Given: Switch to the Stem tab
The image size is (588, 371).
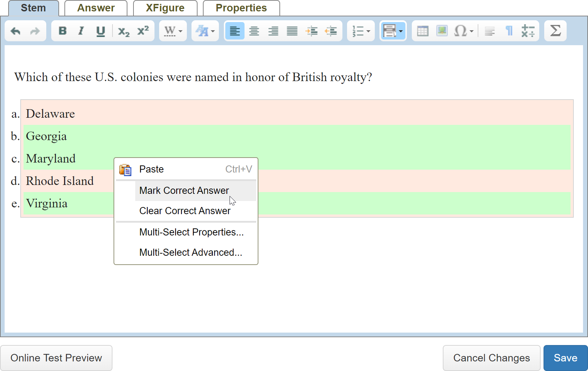Looking at the screenshot, I should (33, 8).
